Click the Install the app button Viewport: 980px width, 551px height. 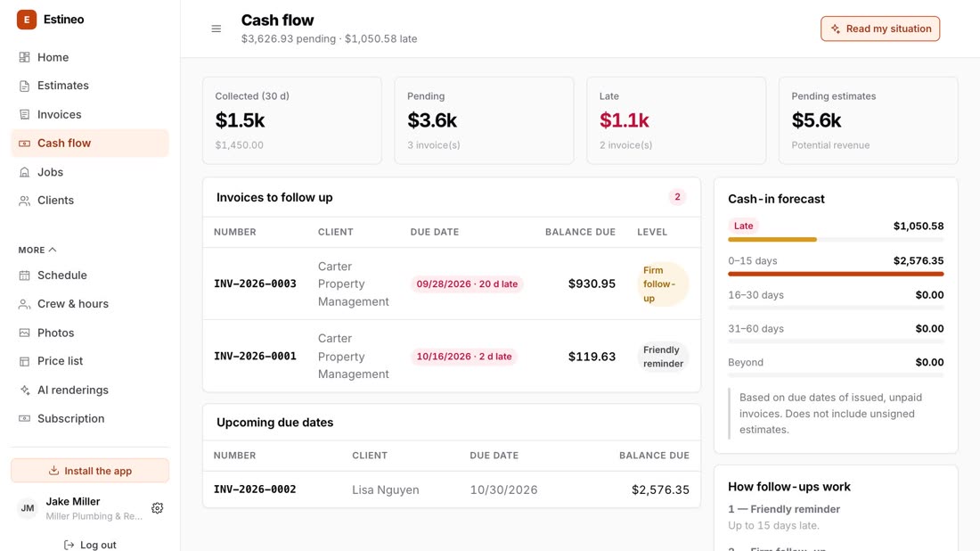coord(90,471)
